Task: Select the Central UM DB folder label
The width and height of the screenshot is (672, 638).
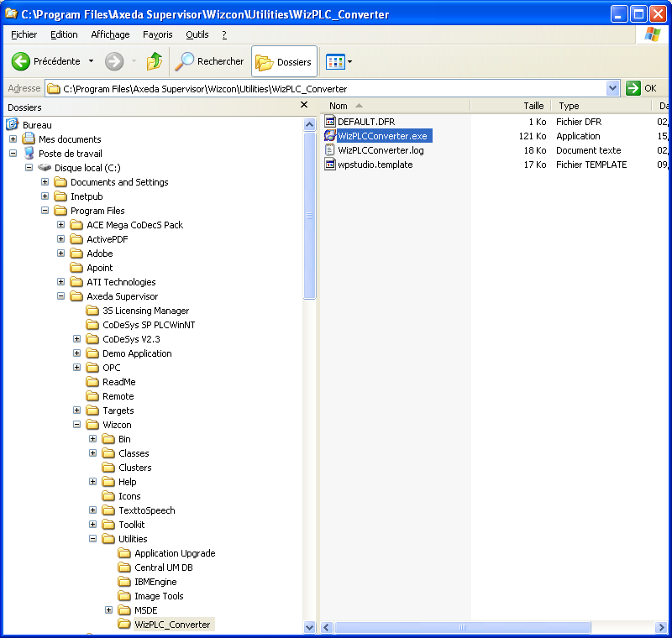Action: click(164, 567)
